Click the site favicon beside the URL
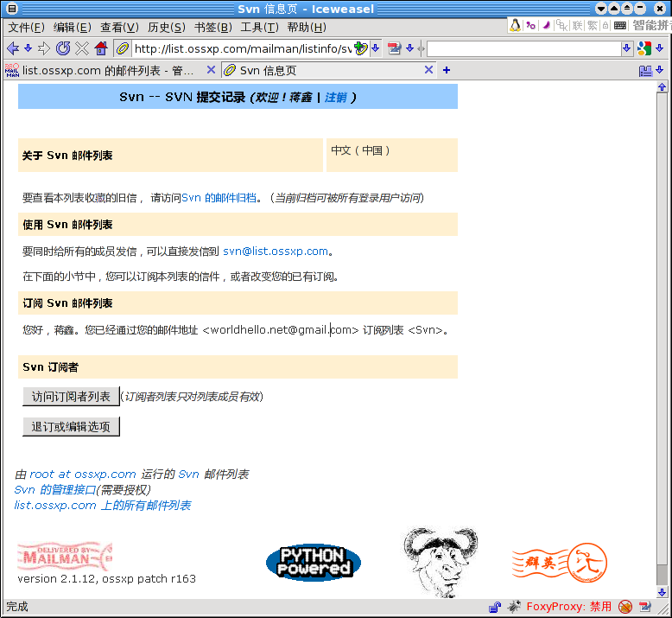 [123, 48]
